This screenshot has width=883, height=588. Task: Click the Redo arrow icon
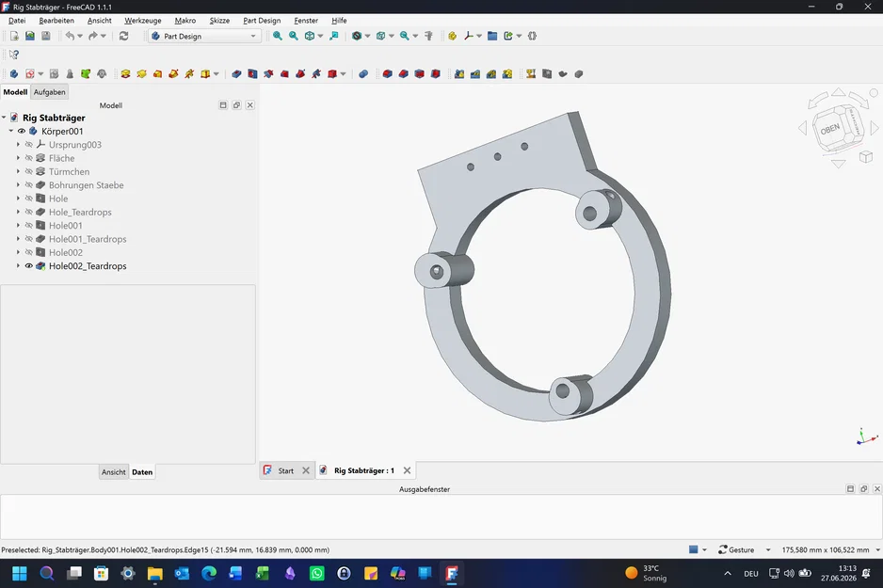click(x=93, y=36)
